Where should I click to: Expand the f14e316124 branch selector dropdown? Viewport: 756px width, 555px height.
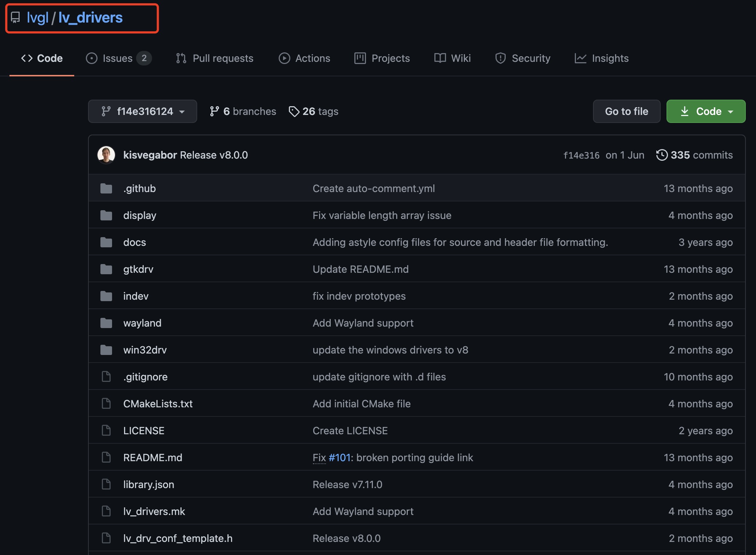[143, 111]
